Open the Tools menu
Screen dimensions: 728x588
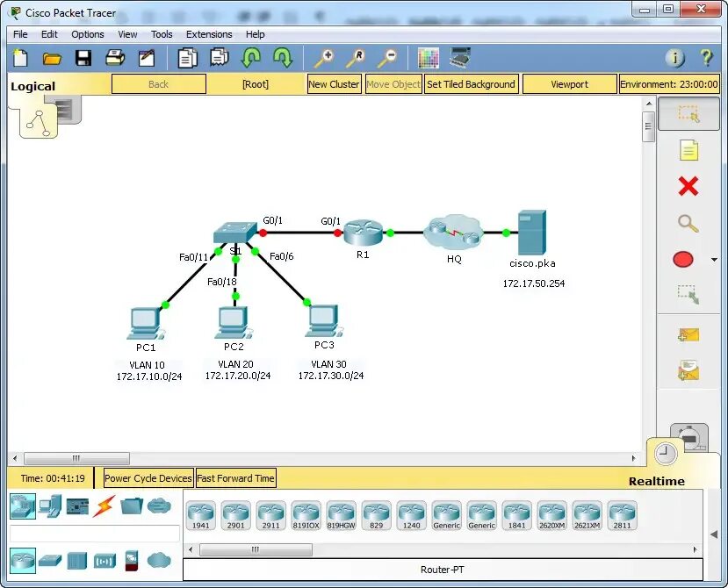(x=162, y=34)
